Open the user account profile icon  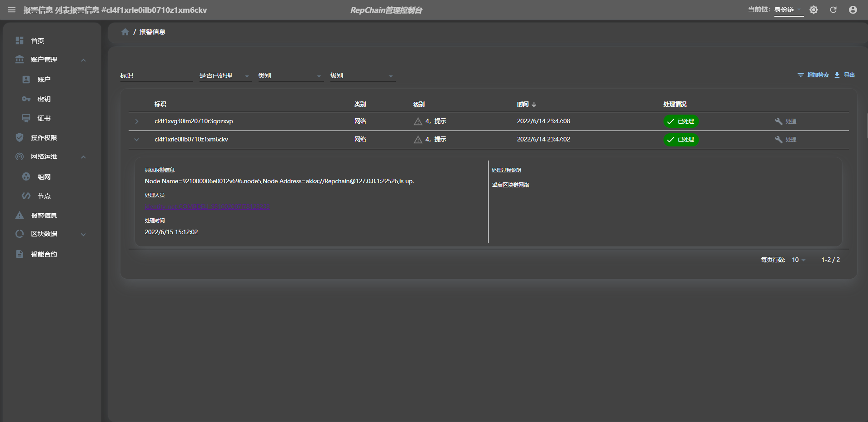point(853,10)
